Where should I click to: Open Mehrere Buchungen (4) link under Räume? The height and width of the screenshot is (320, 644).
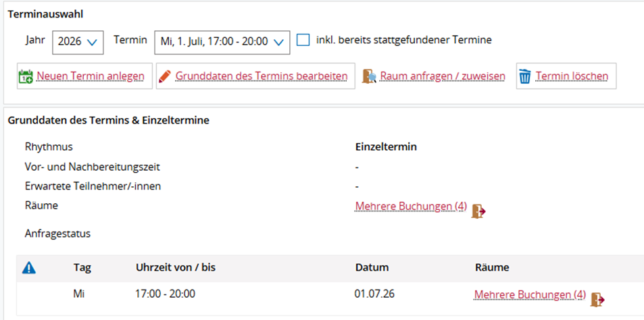pyautogui.click(x=411, y=206)
